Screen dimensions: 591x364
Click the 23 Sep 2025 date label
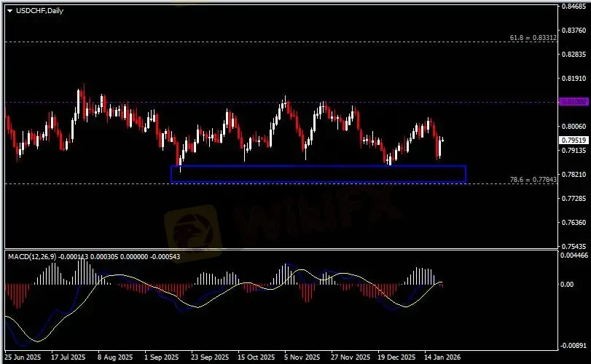(x=210, y=357)
